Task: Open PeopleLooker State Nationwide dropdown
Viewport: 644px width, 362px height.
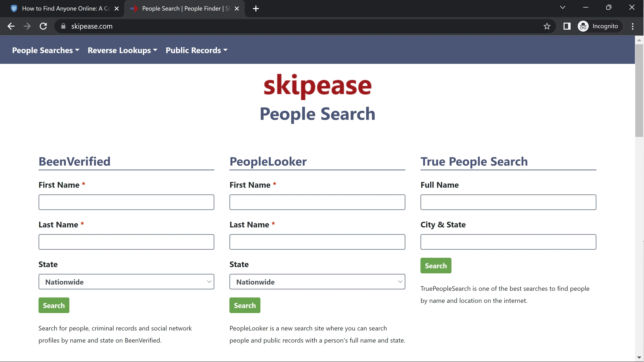Action: [317, 282]
